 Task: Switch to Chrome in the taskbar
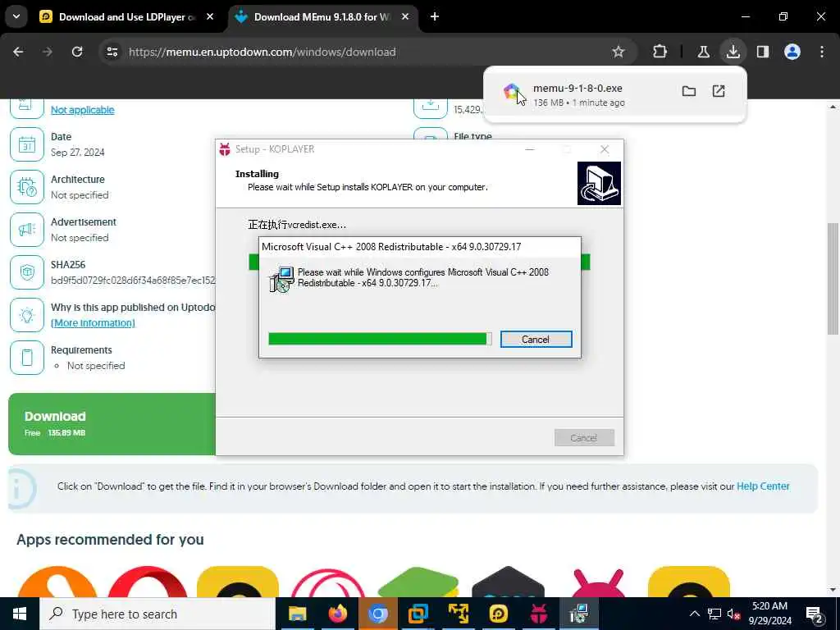377,614
